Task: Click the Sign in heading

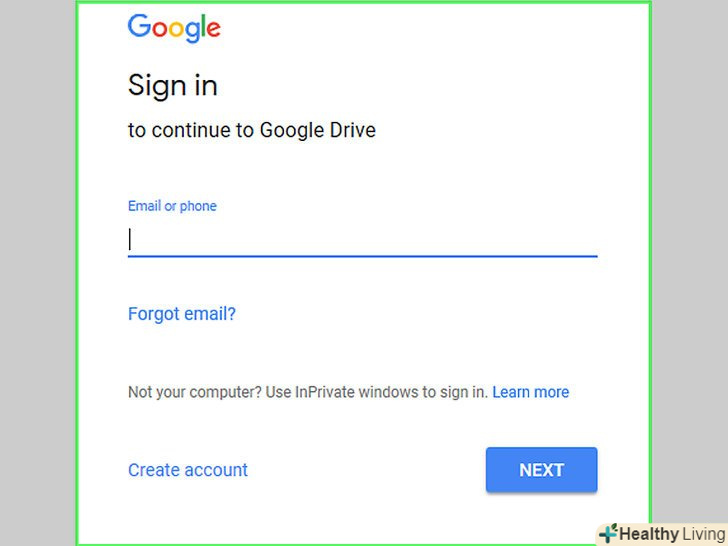Action: click(173, 86)
